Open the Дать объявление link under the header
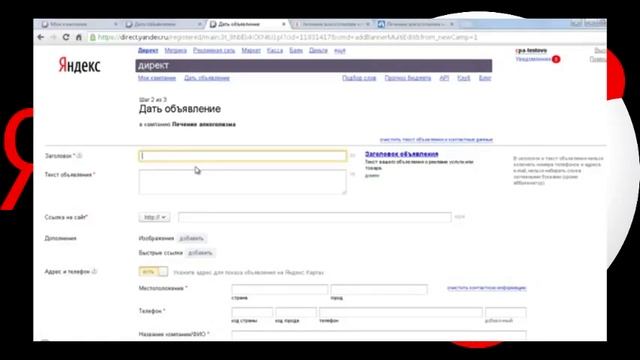 [x=207, y=78]
